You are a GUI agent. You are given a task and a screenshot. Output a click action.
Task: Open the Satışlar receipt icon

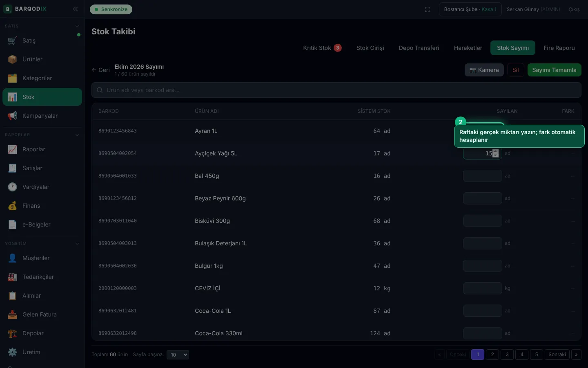click(12, 168)
